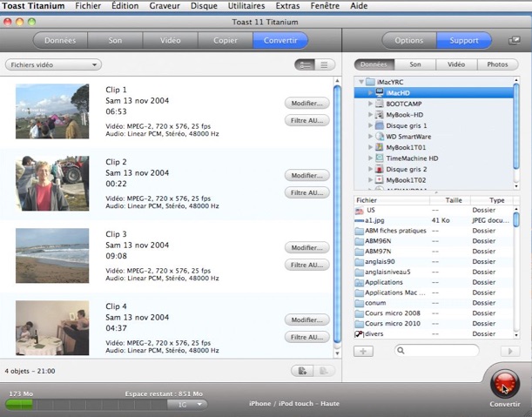Screen dimensions: 532x417
Task: Click the Applications folder icon
Action: 360,282
